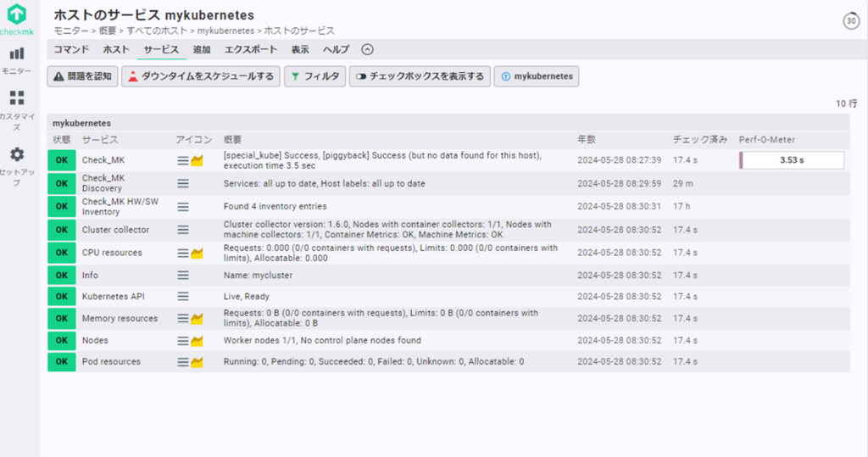868x457 pixels.
Task: Open the ホスト menu
Action: [115, 49]
